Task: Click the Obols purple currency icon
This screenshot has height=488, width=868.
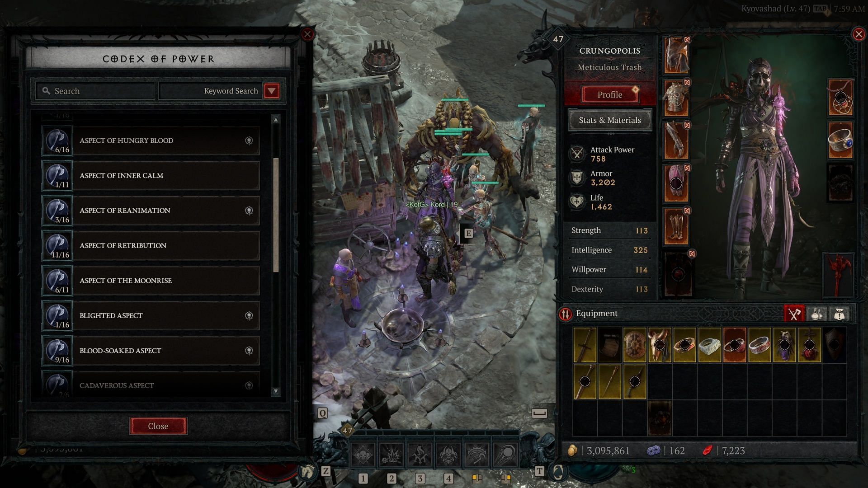Action: (652, 450)
